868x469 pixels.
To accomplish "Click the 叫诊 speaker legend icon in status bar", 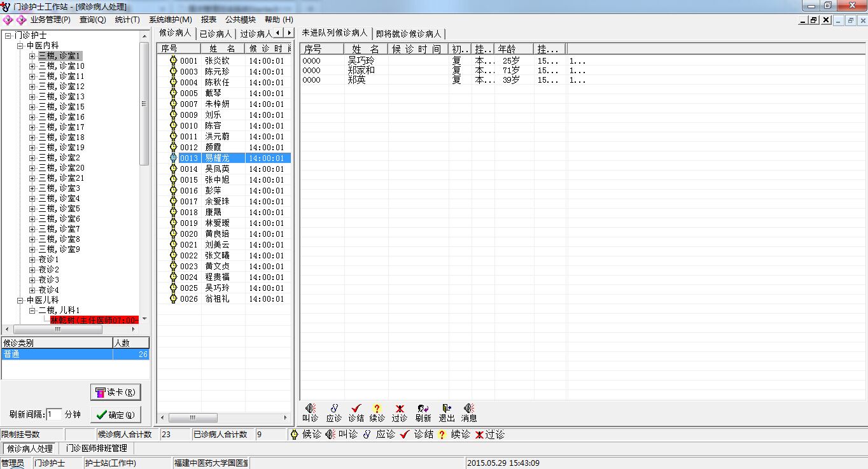I will (330, 435).
